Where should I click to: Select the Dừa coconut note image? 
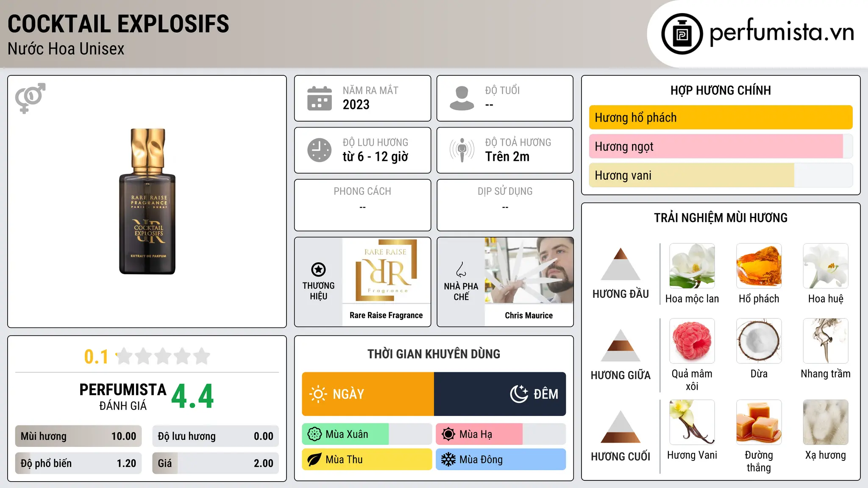click(x=759, y=341)
